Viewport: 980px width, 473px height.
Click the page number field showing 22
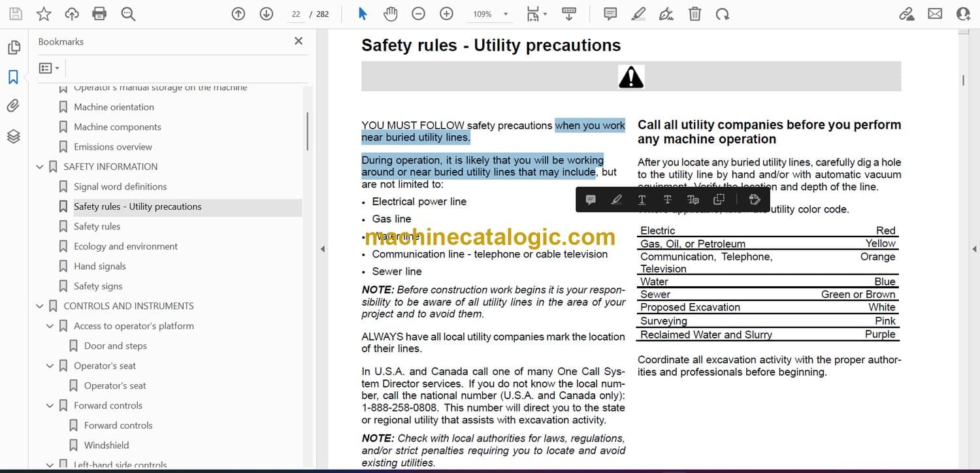tap(296, 14)
